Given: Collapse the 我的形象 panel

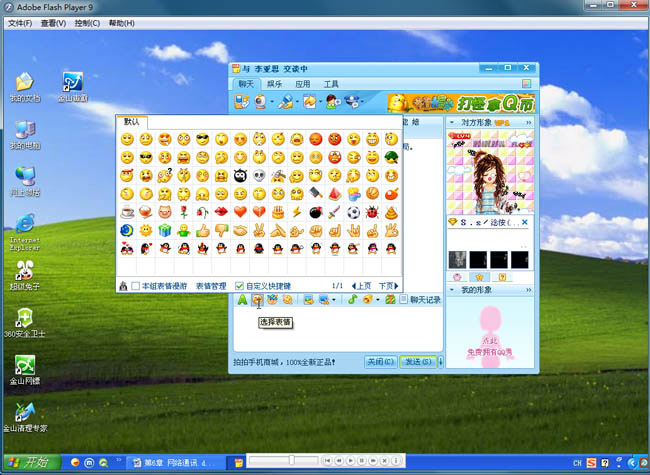Looking at the screenshot, I should 452,290.
